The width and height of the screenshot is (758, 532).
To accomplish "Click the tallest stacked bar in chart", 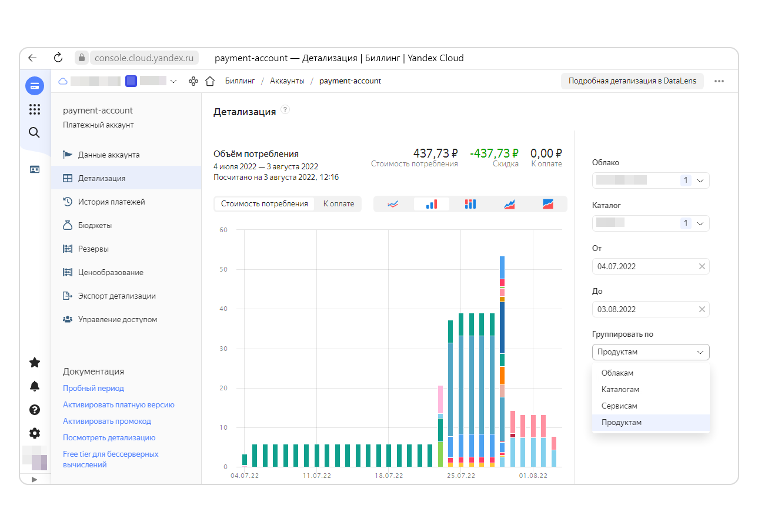I will tap(502, 362).
